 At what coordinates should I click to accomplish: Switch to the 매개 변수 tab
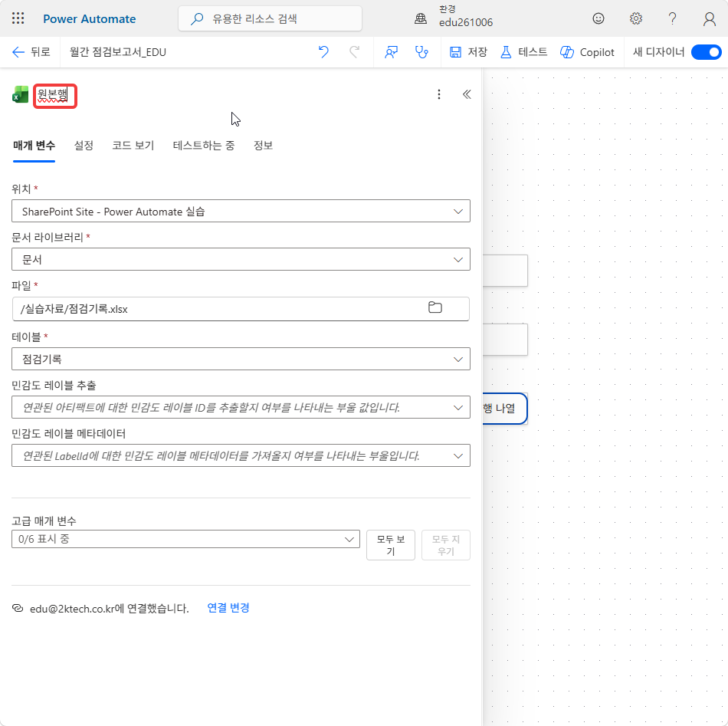(x=34, y=146)
